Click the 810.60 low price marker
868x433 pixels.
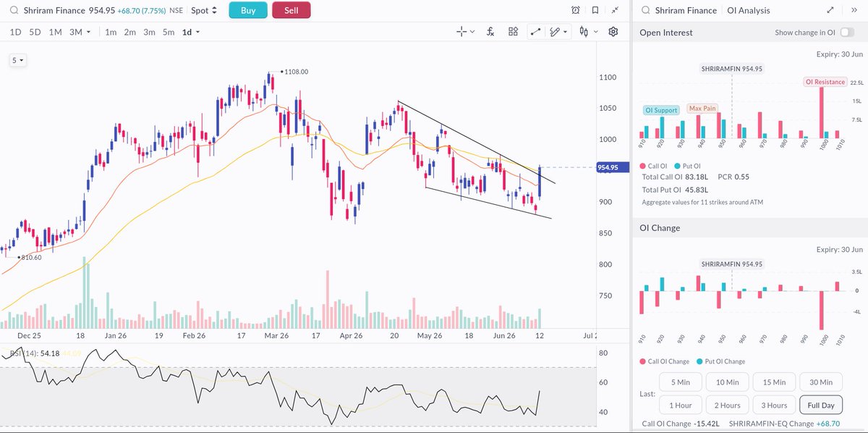[x=30, y=257]
